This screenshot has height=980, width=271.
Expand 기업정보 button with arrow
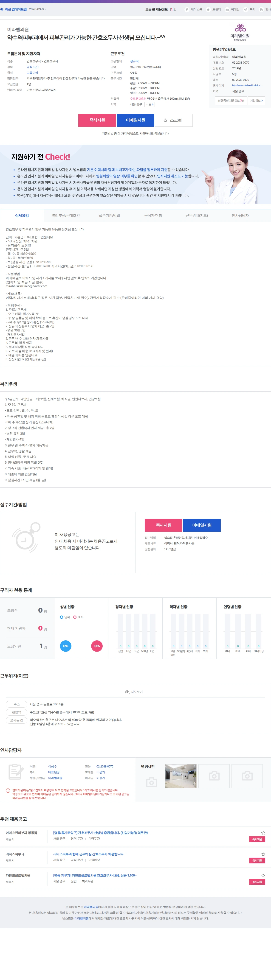click(257, 101)
